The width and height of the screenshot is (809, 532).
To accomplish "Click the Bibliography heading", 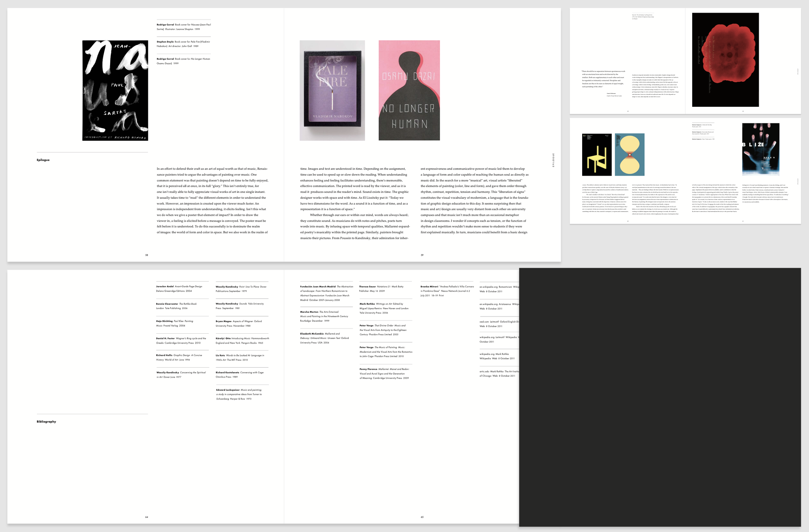I will [46, 421].
